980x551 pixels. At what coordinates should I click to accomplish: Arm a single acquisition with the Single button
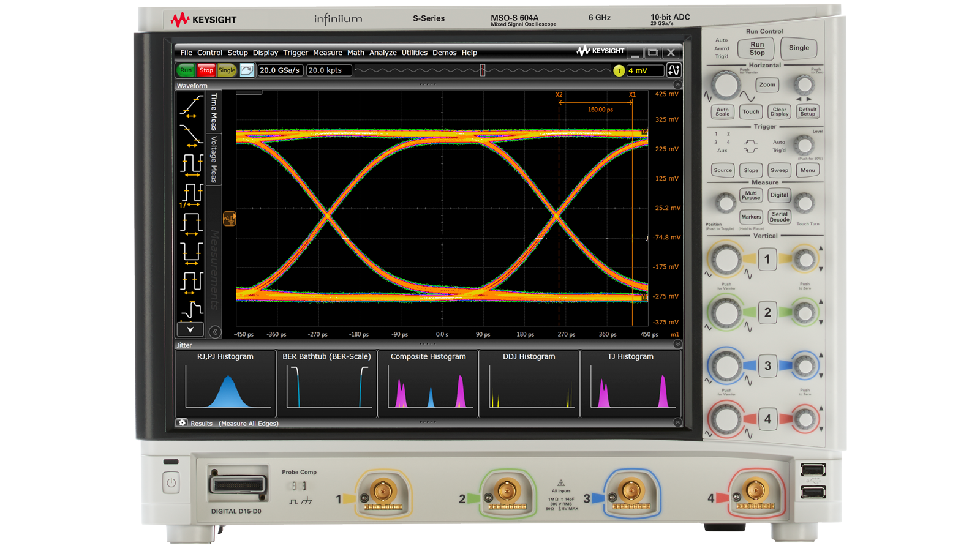[799, 48]
